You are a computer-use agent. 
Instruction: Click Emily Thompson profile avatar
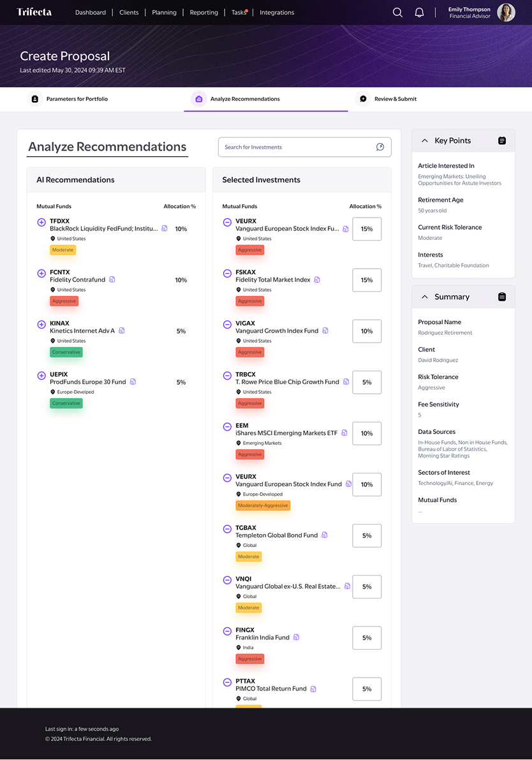[x=506, y=13]
